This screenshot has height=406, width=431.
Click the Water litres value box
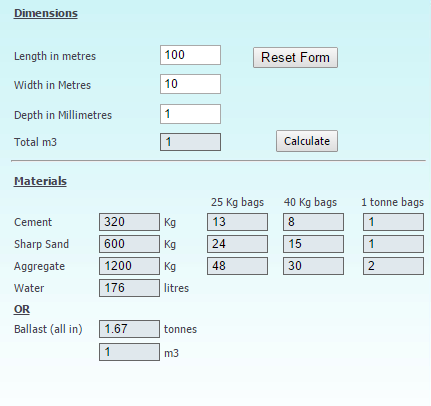129,288
